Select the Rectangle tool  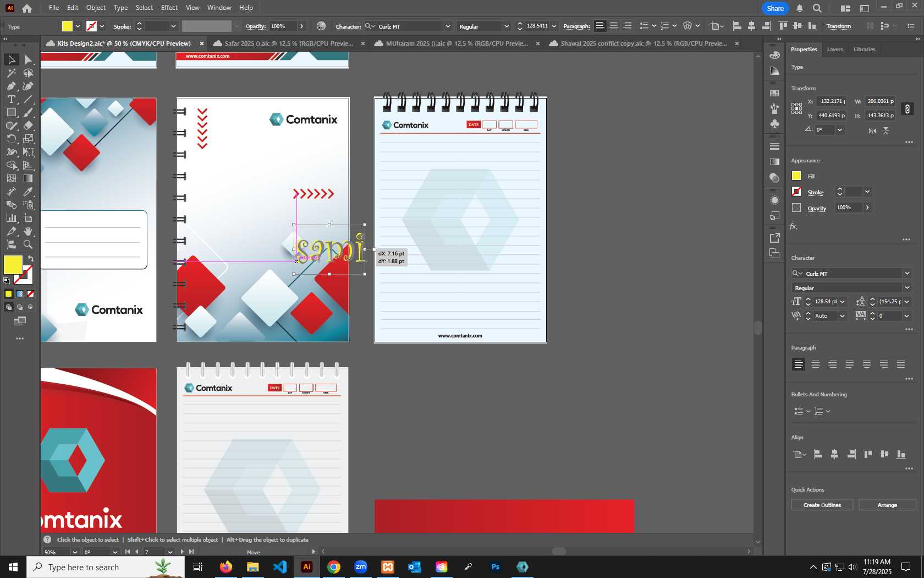(x=11, y=112)
